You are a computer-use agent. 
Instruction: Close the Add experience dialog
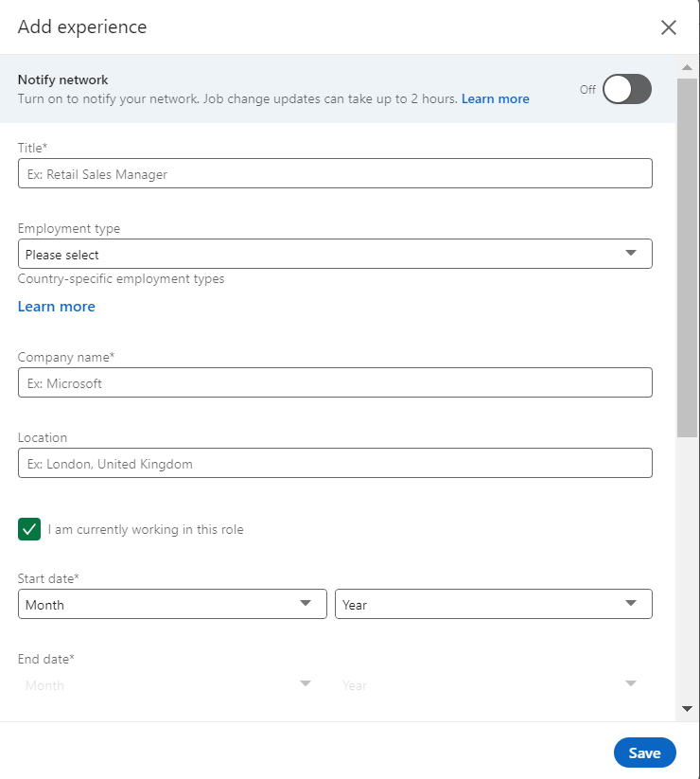(669, 27)
